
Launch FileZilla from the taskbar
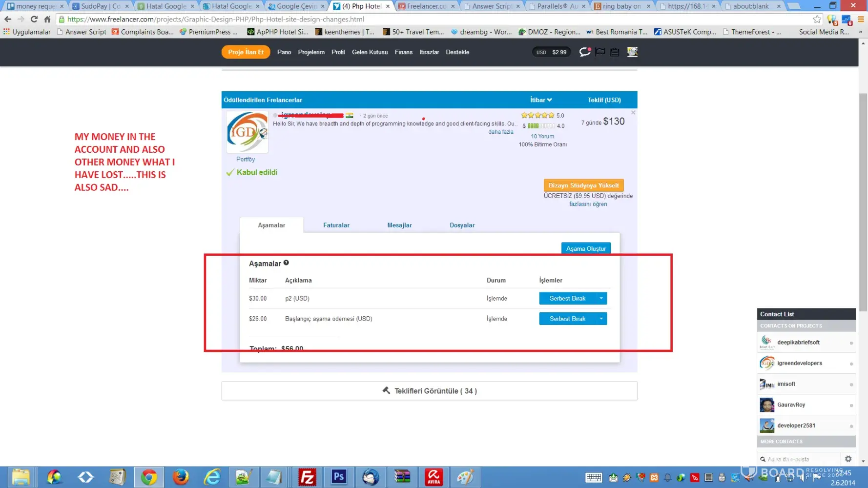pos(307,477)
